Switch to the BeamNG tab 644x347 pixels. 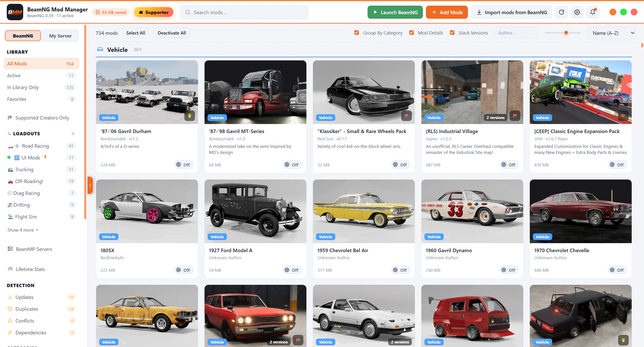[23, 36]
